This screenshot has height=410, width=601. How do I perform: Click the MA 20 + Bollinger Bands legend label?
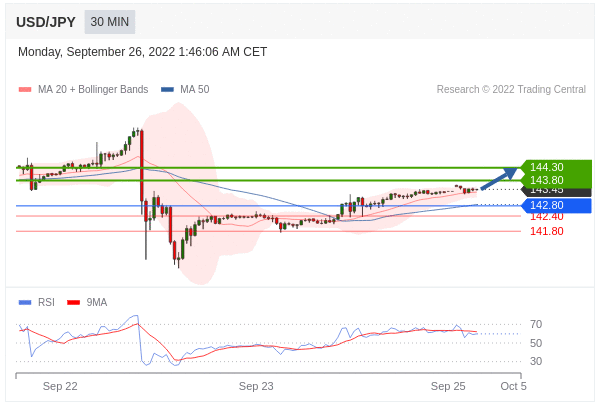[x=93, y=89]
